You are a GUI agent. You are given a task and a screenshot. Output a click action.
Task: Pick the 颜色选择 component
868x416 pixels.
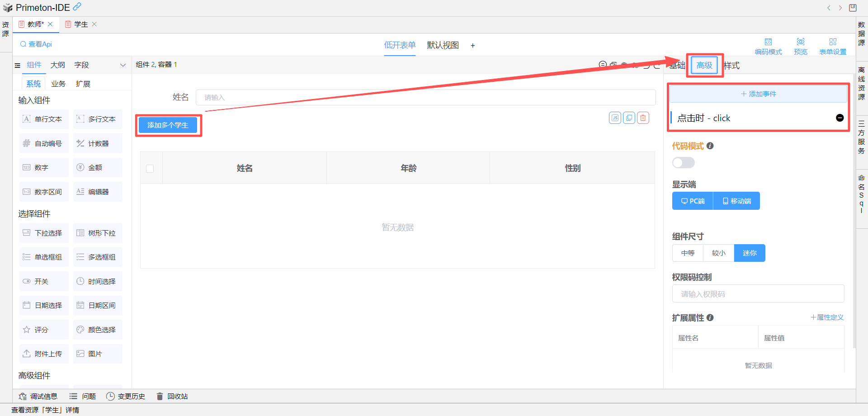[x=98, y=330]
